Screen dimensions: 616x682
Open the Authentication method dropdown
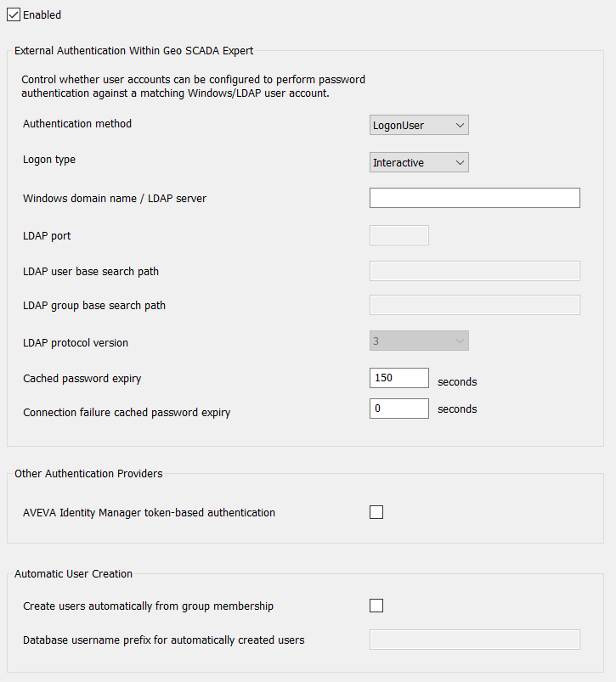[419, 126]
